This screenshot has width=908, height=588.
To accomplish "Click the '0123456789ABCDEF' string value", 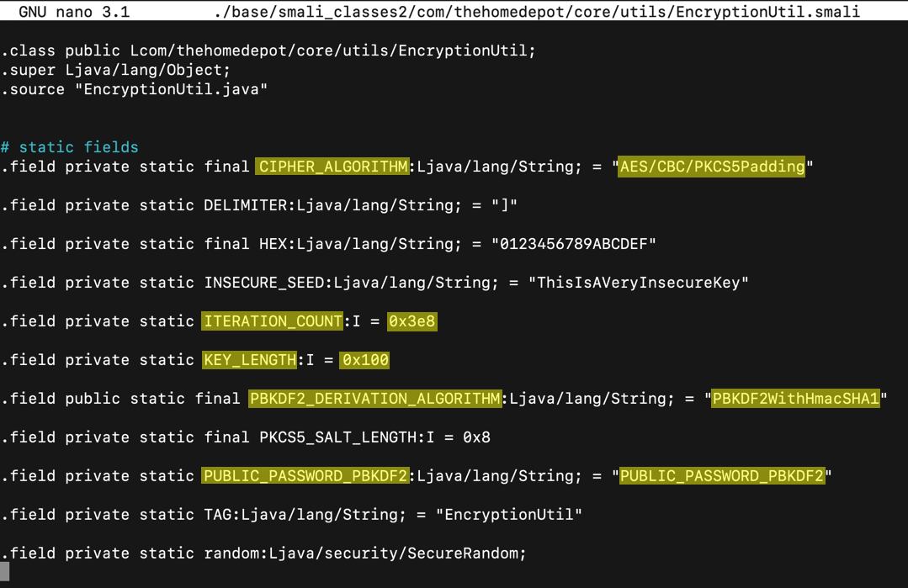I will (x=574, y=244).
